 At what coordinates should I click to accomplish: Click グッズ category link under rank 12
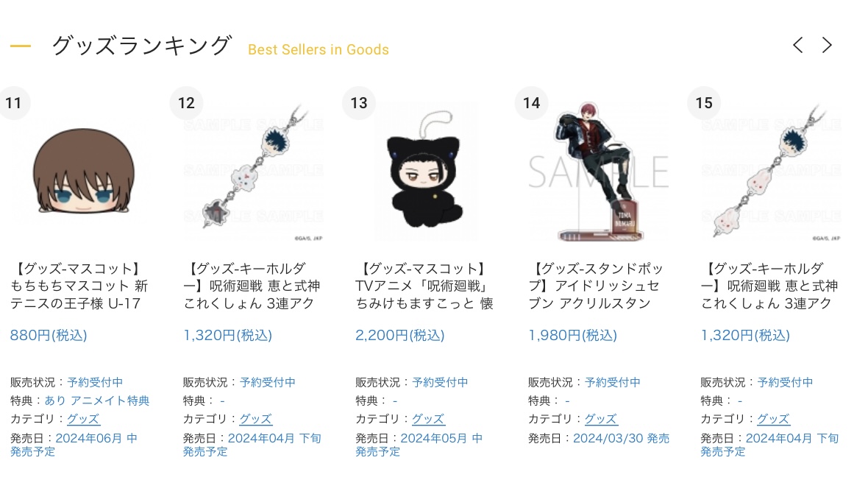256,419
